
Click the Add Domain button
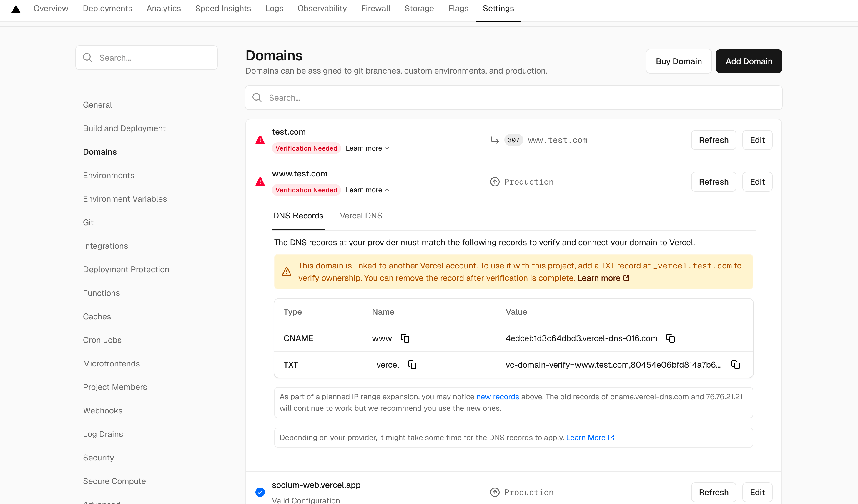(748, 61)
